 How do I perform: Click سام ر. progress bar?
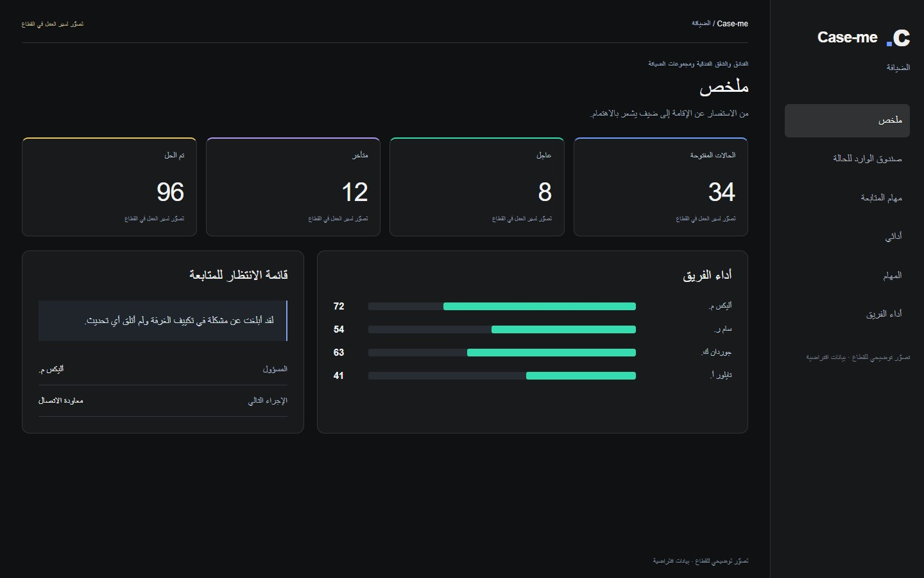point(502,329)
